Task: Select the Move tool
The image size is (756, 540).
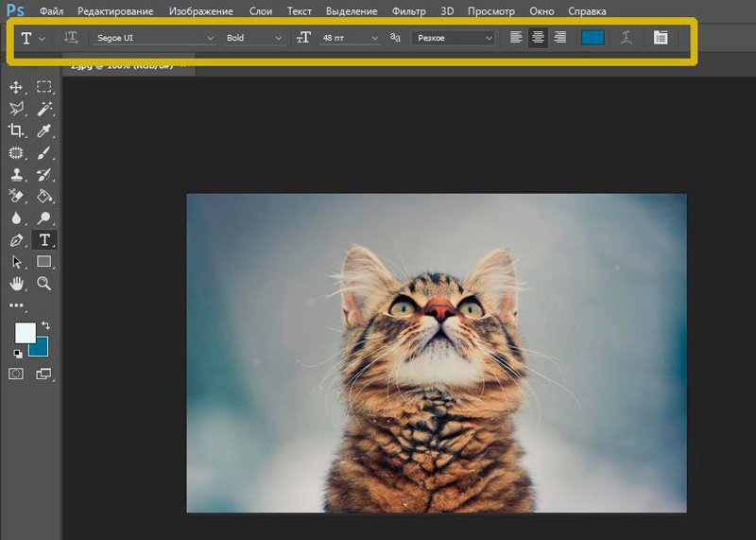Action: [16, 87]
